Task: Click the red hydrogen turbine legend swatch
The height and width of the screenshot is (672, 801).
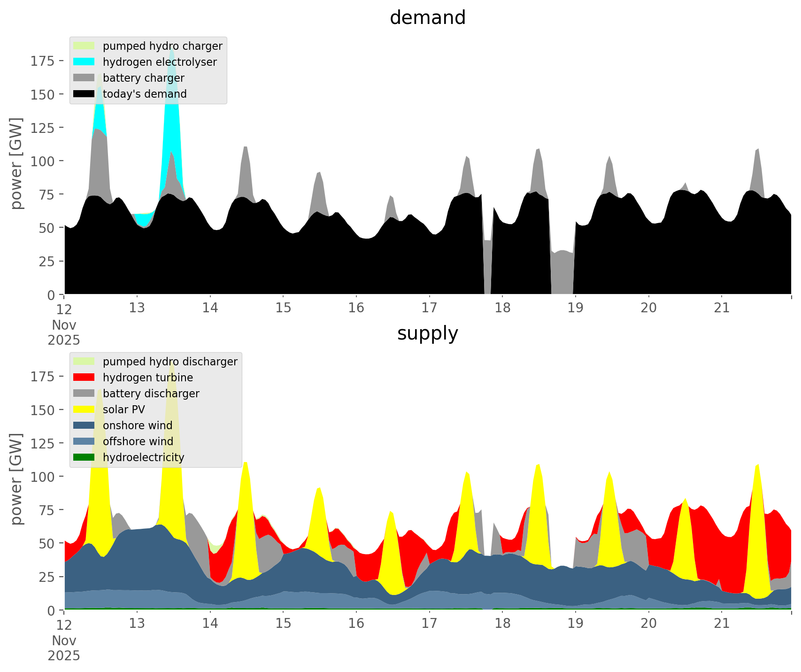Action: tap(84, 378)
